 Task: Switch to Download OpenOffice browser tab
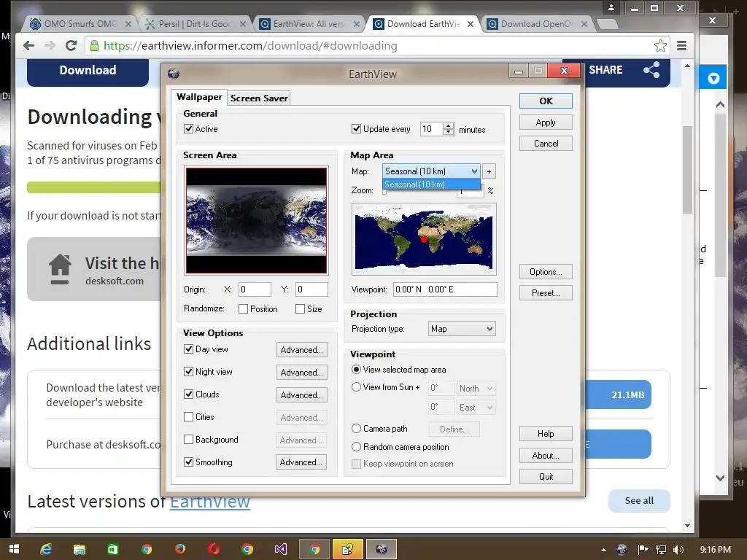(x=536, y=24)
